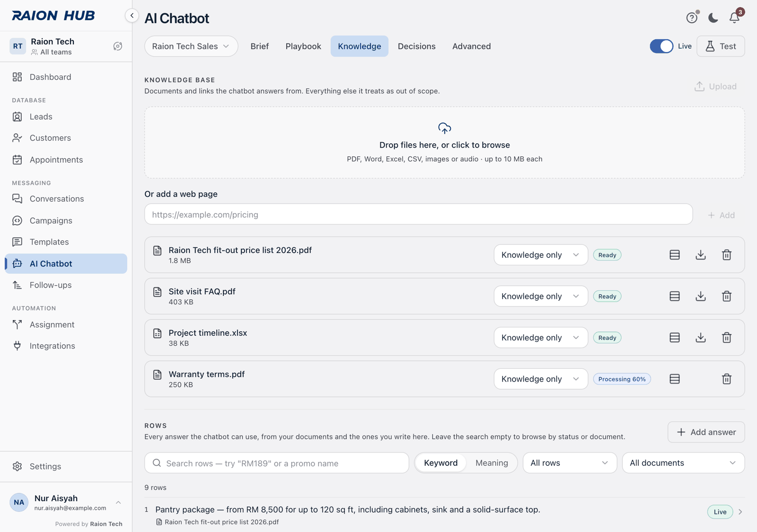Screen dimensions: 757x532
Task: Delete Warranty terms.pdf
Action: 727,379
